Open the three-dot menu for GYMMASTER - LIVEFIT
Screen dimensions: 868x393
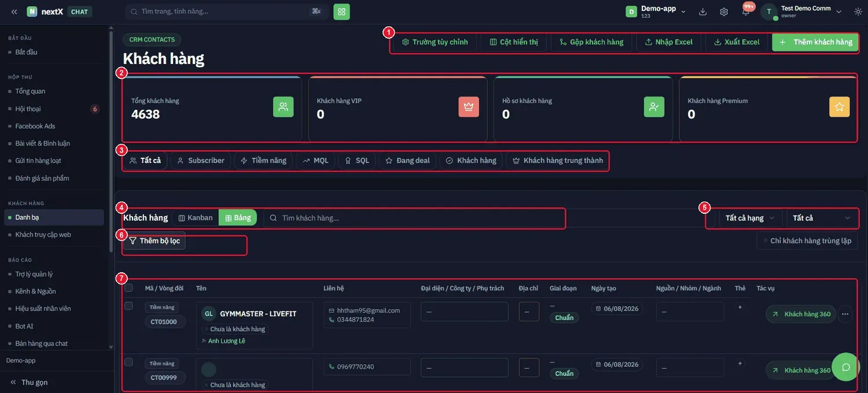[845, 314]
